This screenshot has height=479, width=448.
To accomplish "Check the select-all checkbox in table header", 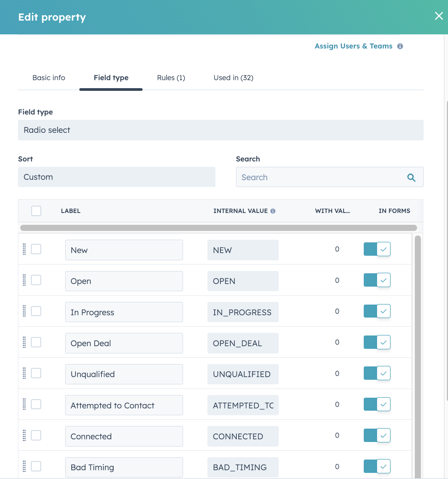I will [36, 211].
